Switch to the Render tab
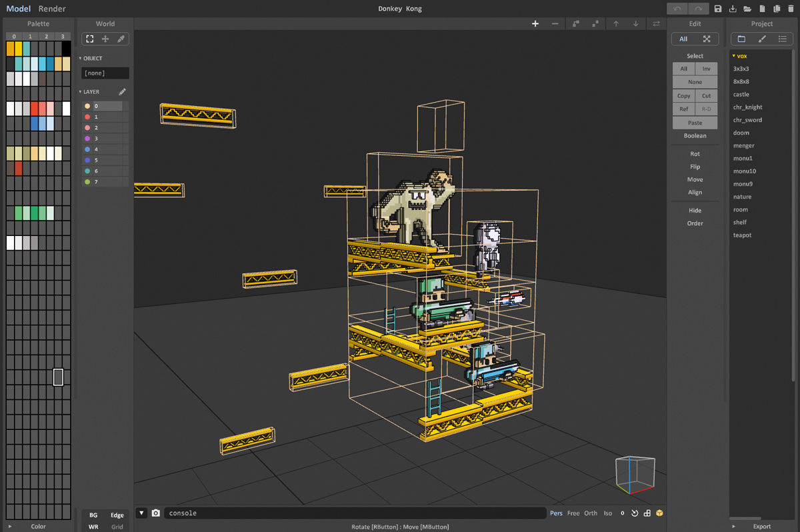Screen dimensions: 800x532 point(52,9)
